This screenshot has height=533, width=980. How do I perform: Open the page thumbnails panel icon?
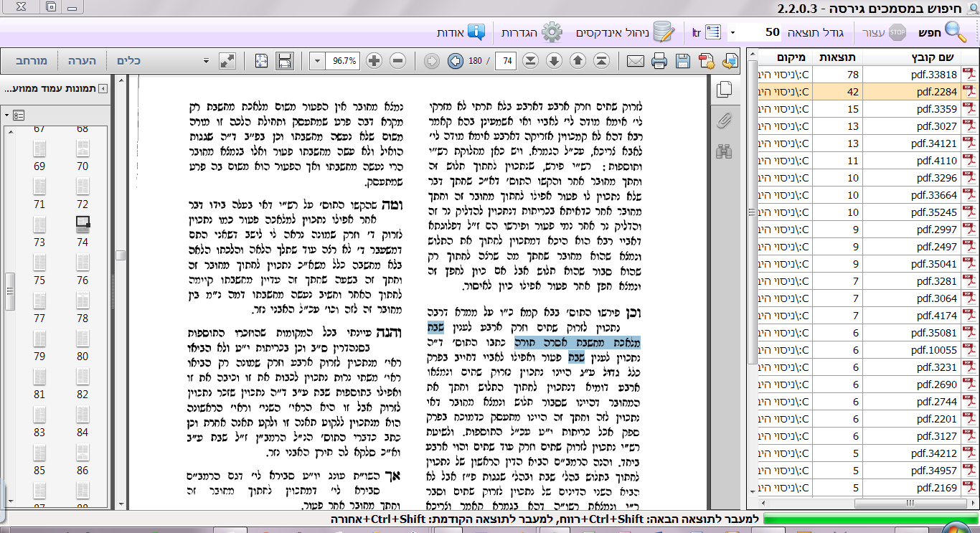click(x=724, y=89)
